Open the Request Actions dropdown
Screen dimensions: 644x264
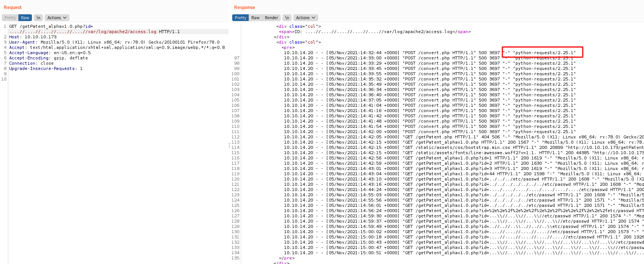[x=57, y=18]
